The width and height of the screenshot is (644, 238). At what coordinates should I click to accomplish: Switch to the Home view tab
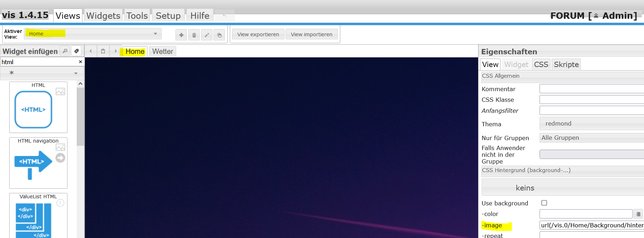click(135, 51)
